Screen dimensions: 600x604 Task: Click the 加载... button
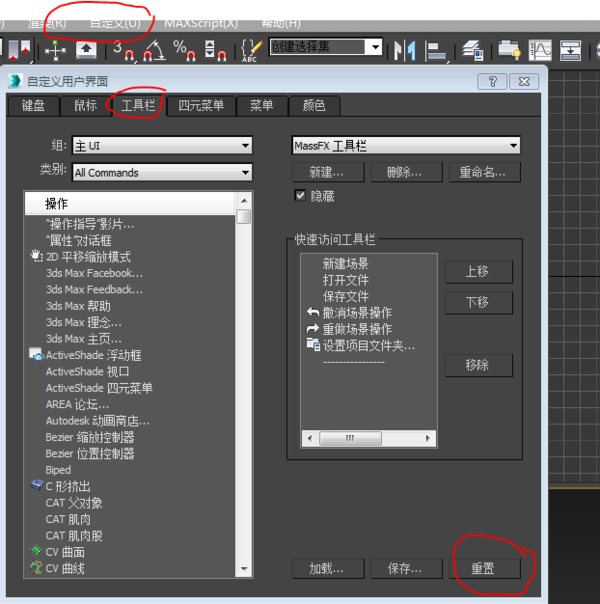click(x=328, y=569)
